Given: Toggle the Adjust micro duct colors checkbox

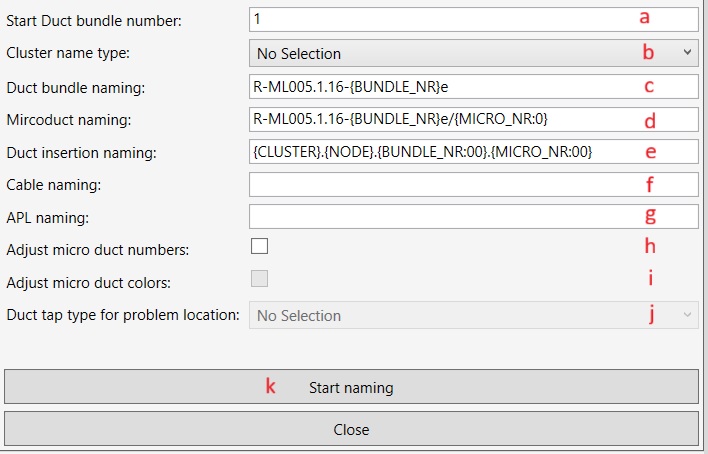Looking at the screenshot, I should [259, 279].
